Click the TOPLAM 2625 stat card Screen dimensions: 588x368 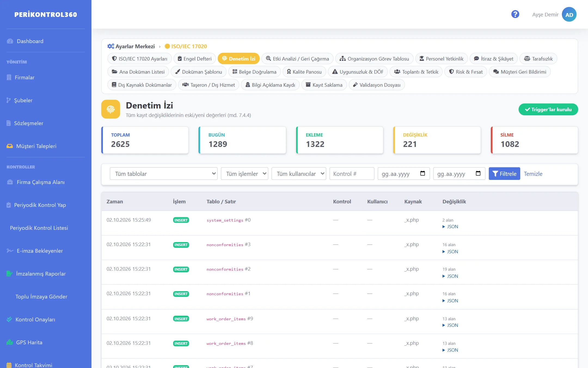145,140
